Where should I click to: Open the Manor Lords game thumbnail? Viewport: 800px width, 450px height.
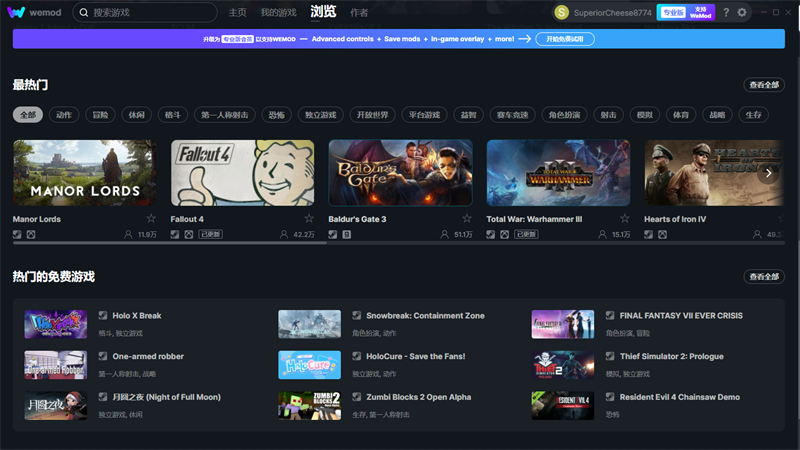pyautogui.click(x=85, y=173)
